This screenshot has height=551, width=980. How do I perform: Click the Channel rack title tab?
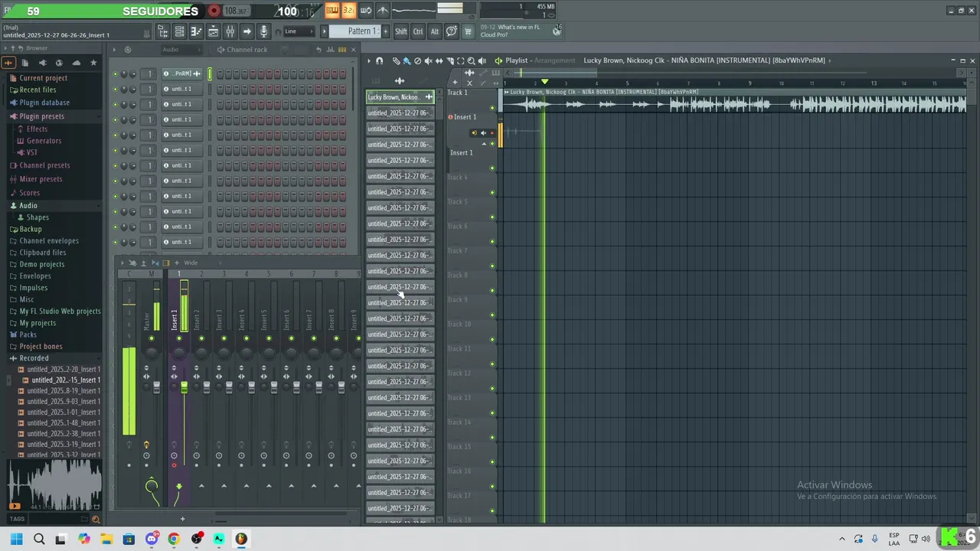pos(247,50)
